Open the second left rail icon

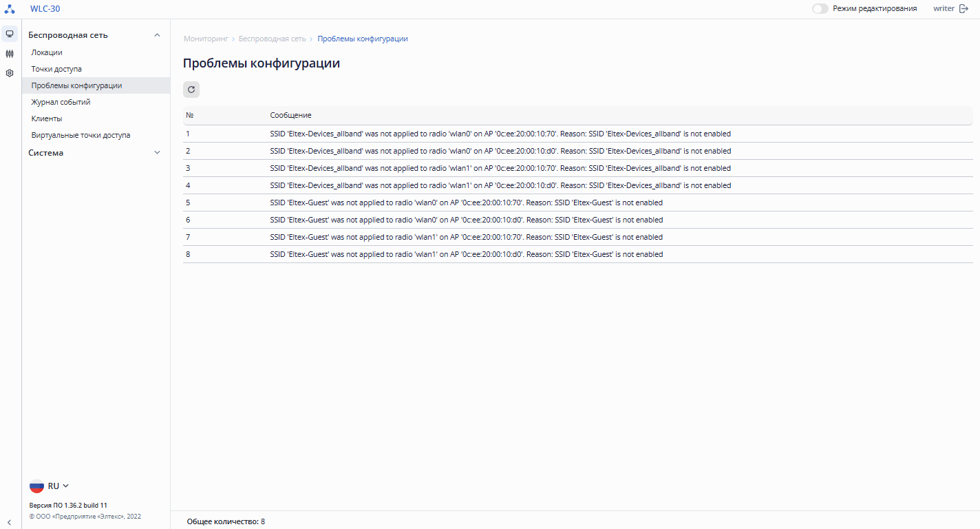click(10, 53)
